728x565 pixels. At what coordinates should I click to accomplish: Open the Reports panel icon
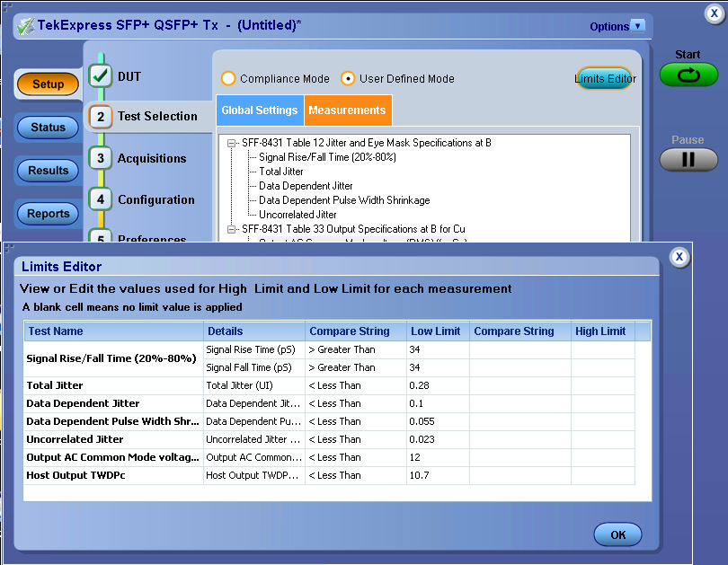[x=47, y=213]
